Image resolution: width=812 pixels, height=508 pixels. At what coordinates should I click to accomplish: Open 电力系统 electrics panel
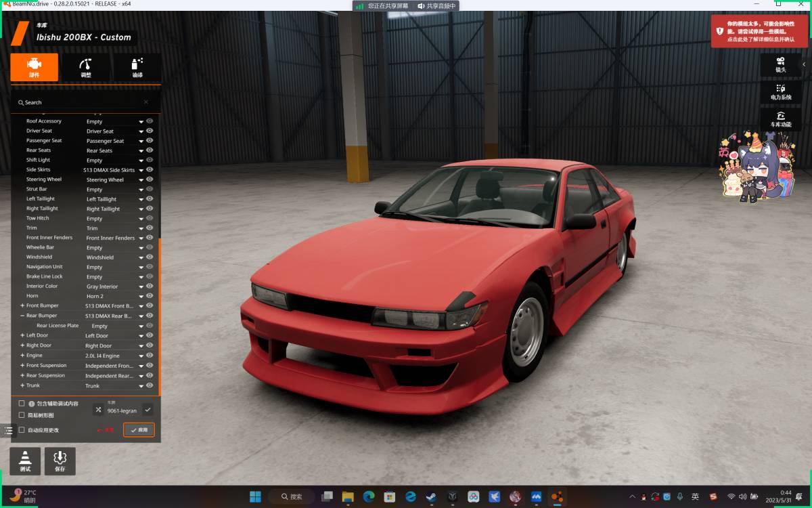point(780,92)
